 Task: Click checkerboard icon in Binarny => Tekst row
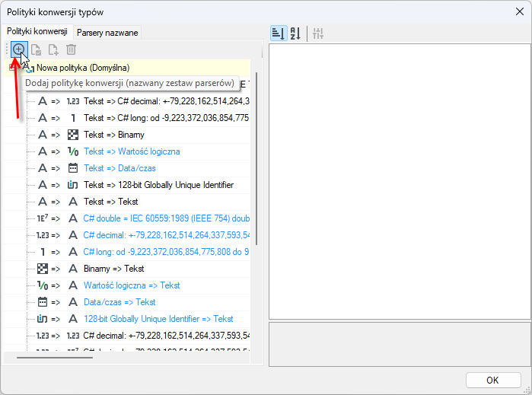pos(43,269)
